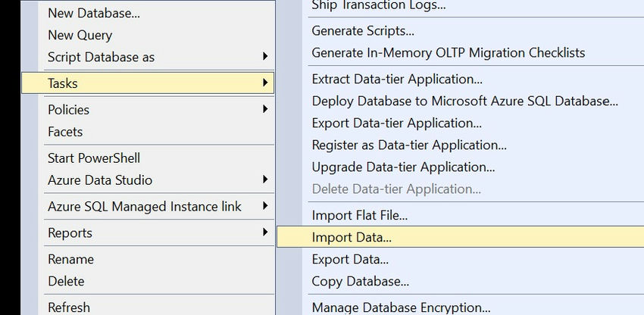This screenshot has width=644, height=315.
Task: Expand the Script Database as submenu arrow
Action: pos(265,57)
